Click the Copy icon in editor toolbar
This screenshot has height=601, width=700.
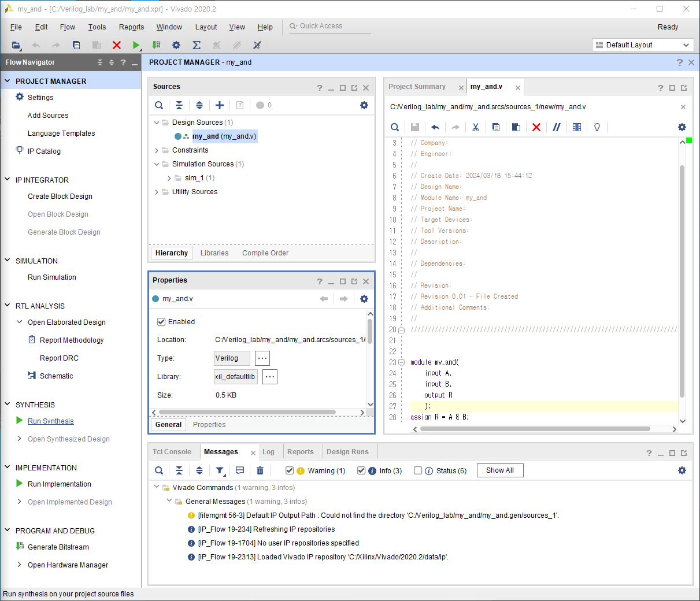click(x=496, y=127)
